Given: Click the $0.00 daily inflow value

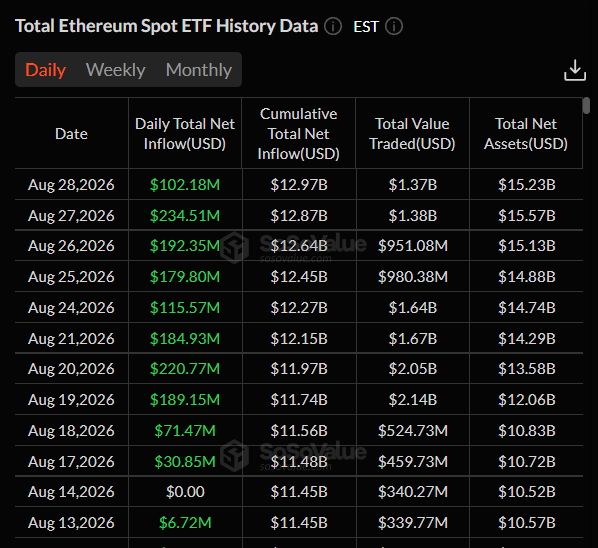Looking at the screenshot, I should (185, 492).
